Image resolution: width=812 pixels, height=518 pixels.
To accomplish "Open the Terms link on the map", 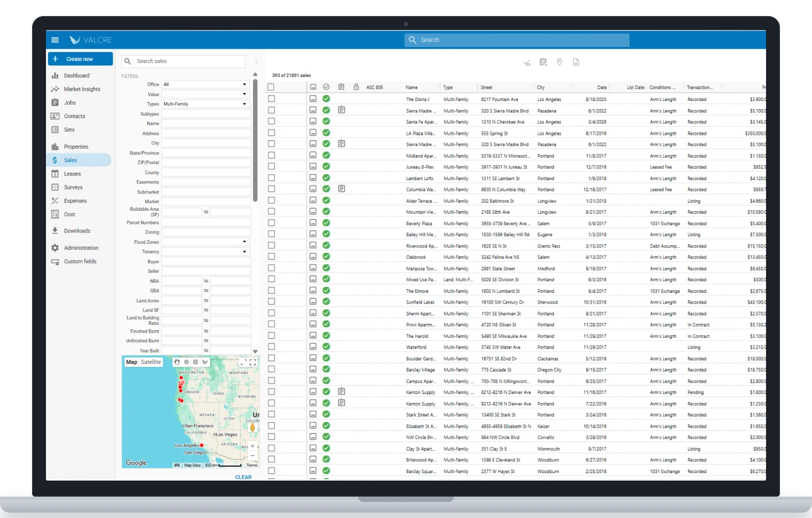I will point(252,466).
